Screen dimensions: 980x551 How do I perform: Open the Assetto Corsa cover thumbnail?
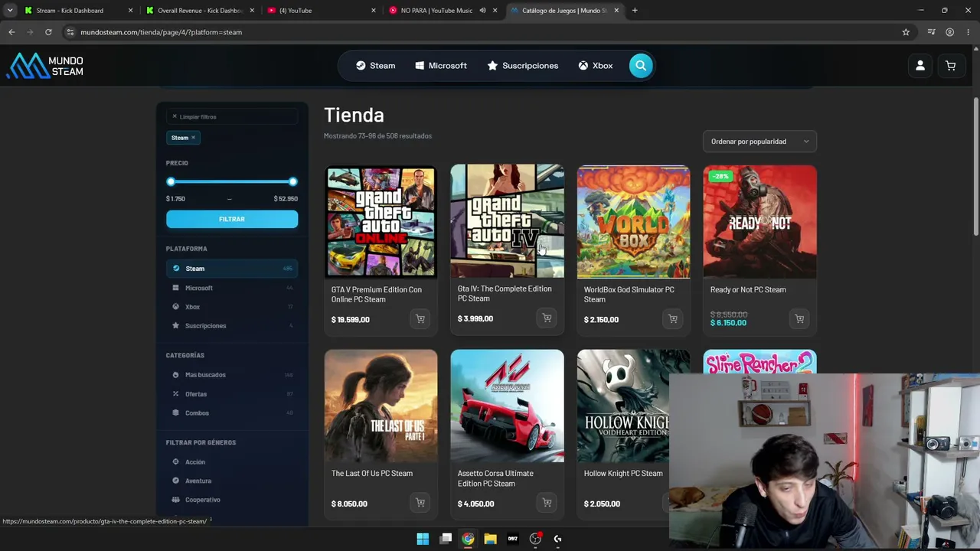[x=507, y=406]
